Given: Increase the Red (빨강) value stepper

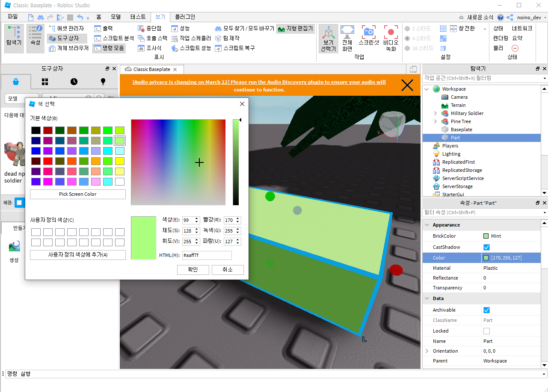Looking at the screenshot, I should coord(238,219).
